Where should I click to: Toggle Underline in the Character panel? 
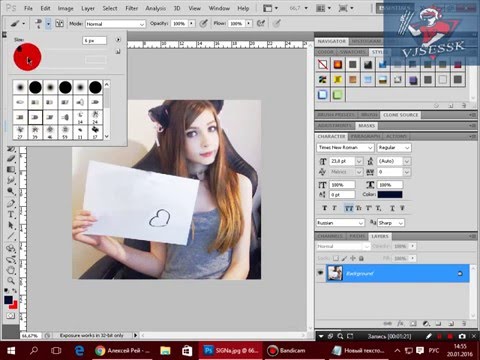[x=392, y=208]
